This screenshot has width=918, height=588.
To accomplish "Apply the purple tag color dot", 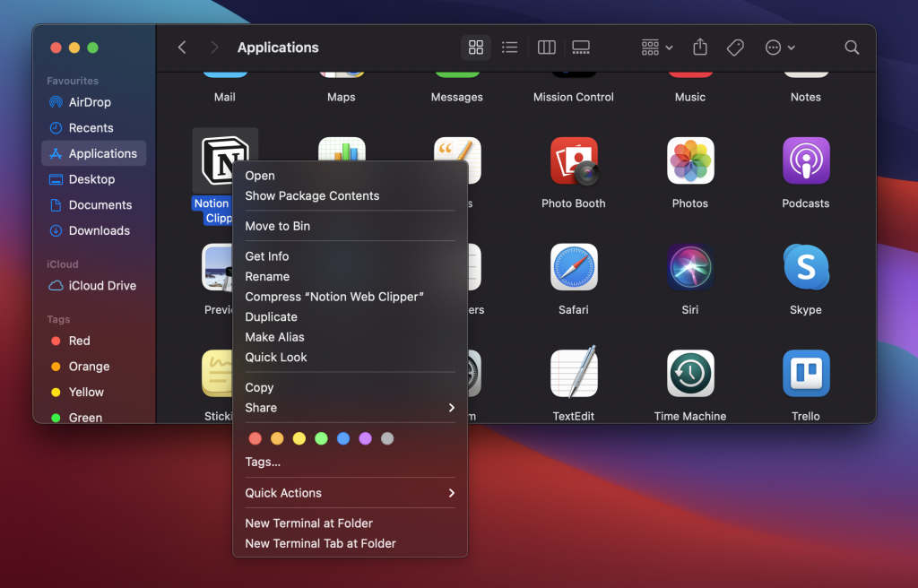I will [366, 438].
